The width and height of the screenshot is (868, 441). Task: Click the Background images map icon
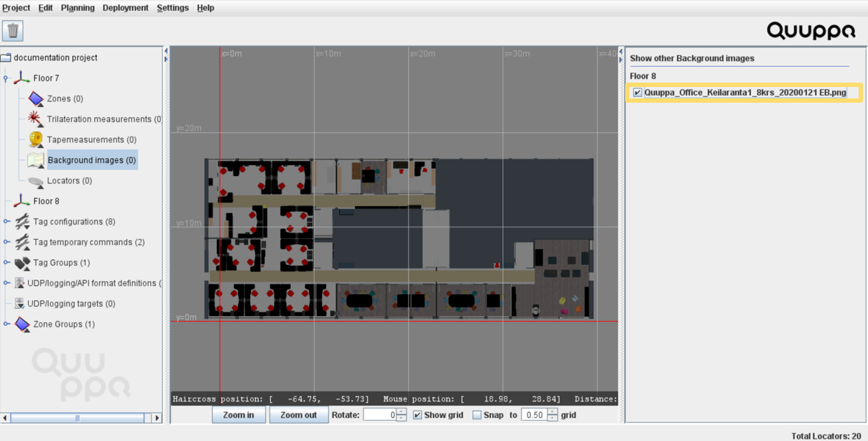click(x=36, y=160)
